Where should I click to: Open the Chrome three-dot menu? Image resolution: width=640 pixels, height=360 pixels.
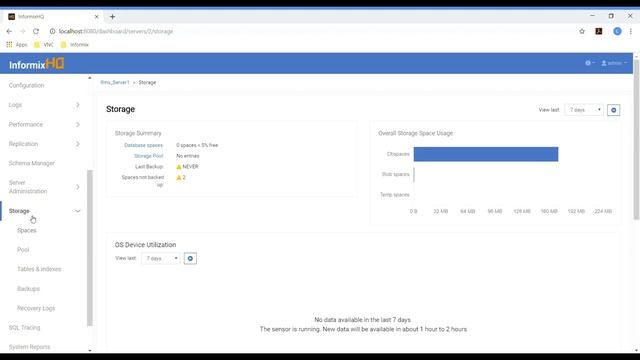click(x=631, y=31)
